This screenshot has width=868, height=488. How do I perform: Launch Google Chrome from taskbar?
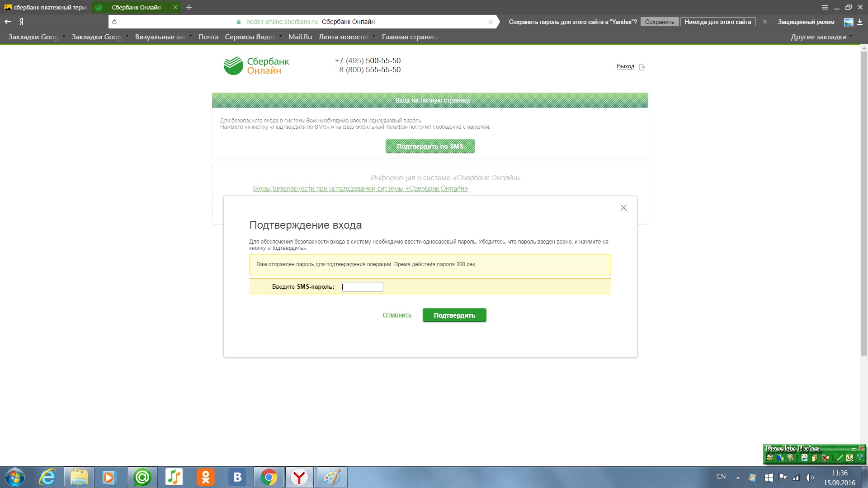point(269,477)
